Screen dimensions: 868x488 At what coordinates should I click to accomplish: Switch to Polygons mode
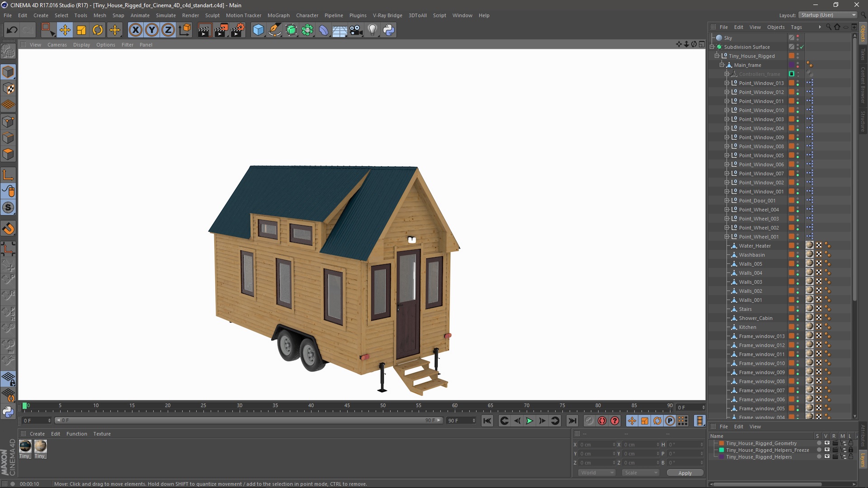point(8,154)
